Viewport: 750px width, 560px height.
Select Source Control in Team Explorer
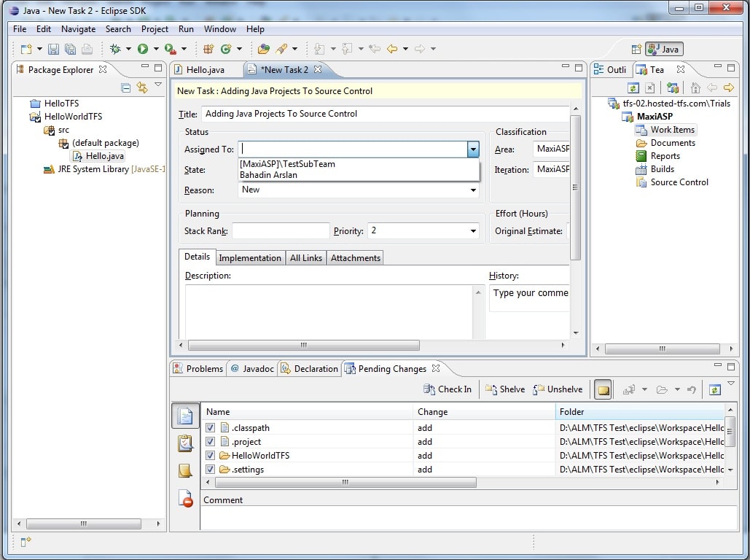click(679, 182)
